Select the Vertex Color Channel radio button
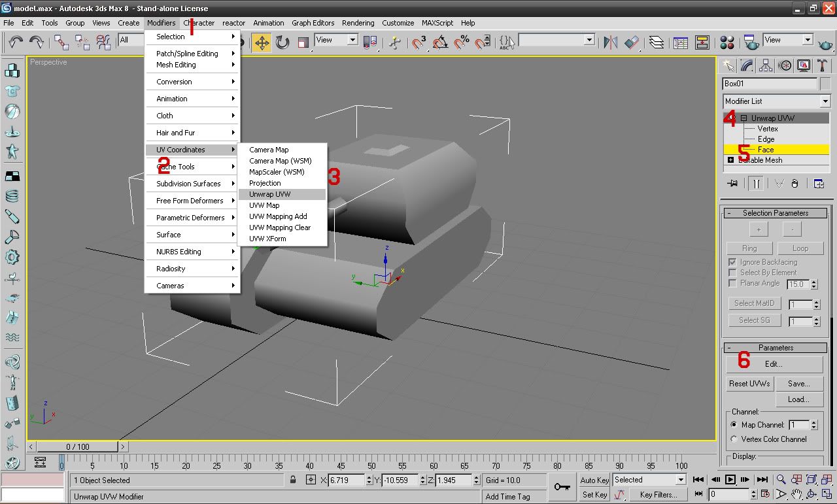Viewport: 837px width, 504px height. tap(734, 439)
